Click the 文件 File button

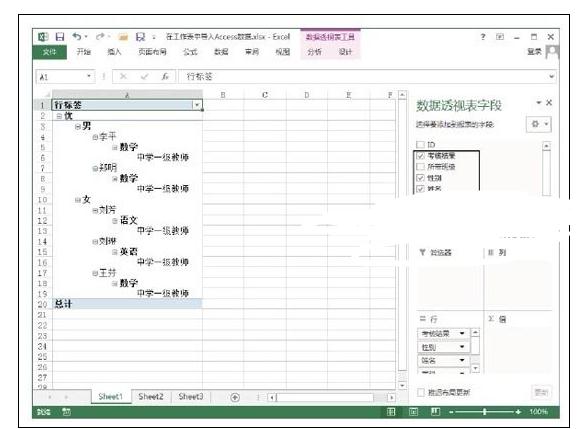pos(49,52)
